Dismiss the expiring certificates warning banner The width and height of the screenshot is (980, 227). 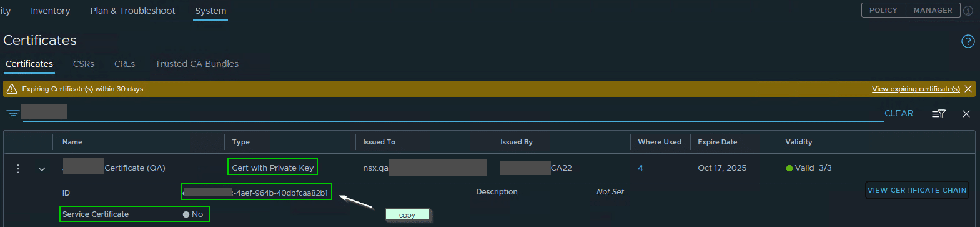point(968,89)
